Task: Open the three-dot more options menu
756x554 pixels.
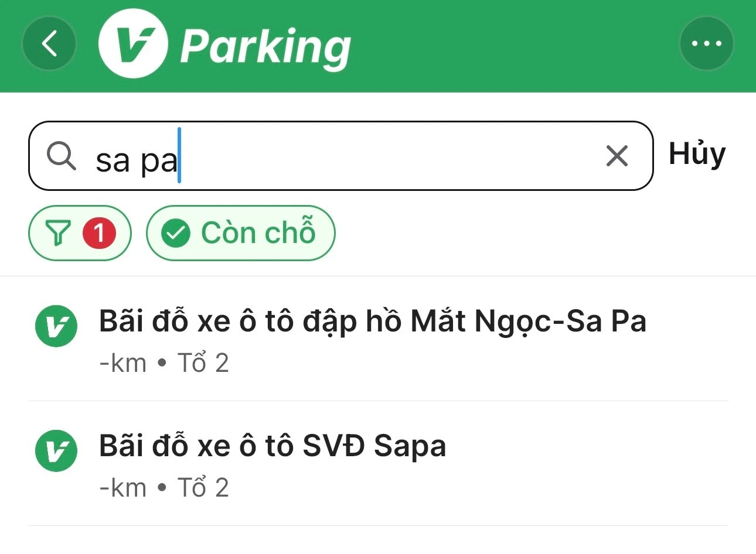Action: click(x=706, y=44)
